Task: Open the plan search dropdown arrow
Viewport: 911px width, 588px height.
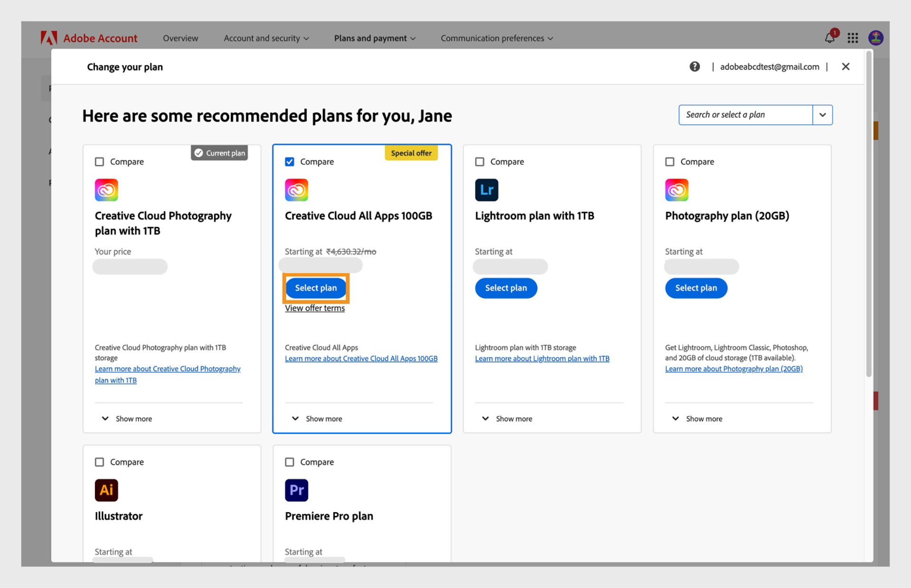Action: pos(823,115)
